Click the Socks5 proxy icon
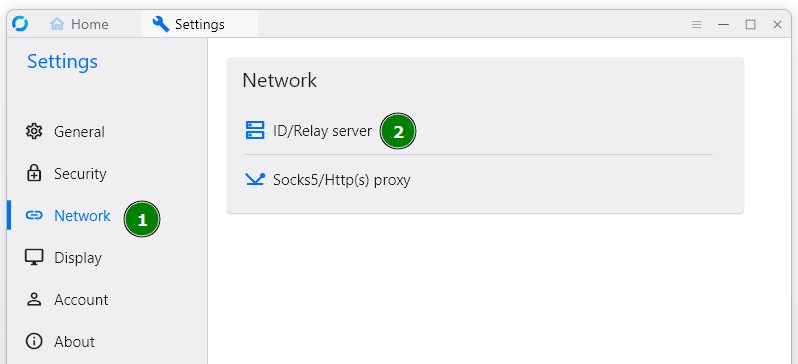Viewport: 798px width, 364px height. point(255,179)
